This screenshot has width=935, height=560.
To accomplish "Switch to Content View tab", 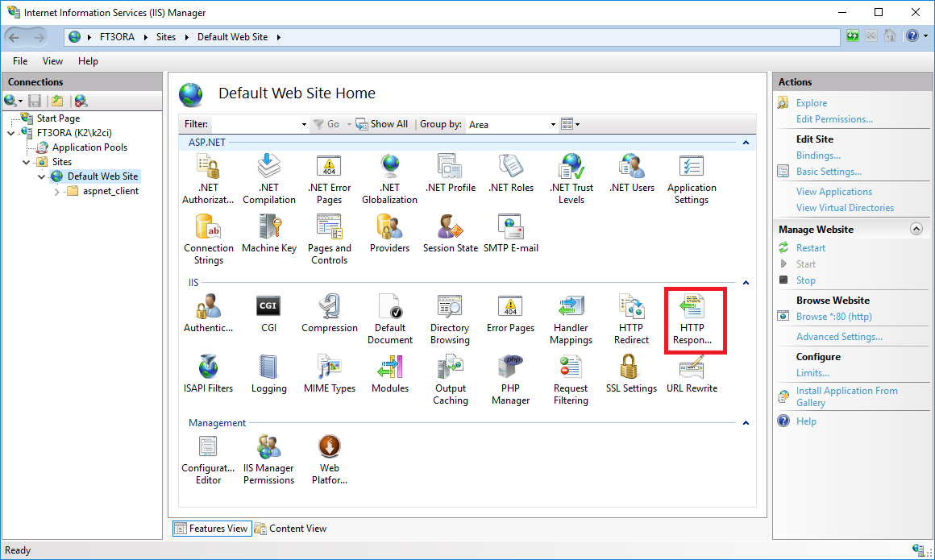I will 291,529.
